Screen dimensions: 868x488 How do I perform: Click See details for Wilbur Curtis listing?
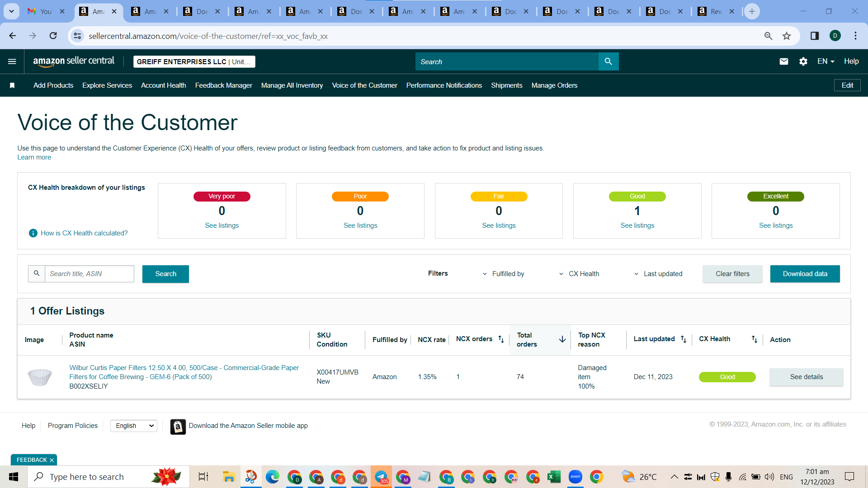click(807, 377)
